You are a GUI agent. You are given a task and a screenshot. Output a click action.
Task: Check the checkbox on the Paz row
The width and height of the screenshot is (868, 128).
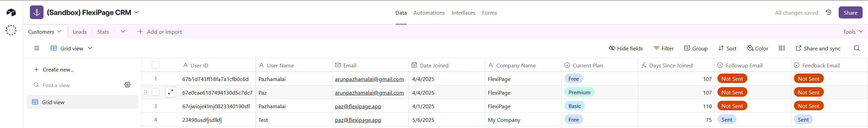(156, 92)
